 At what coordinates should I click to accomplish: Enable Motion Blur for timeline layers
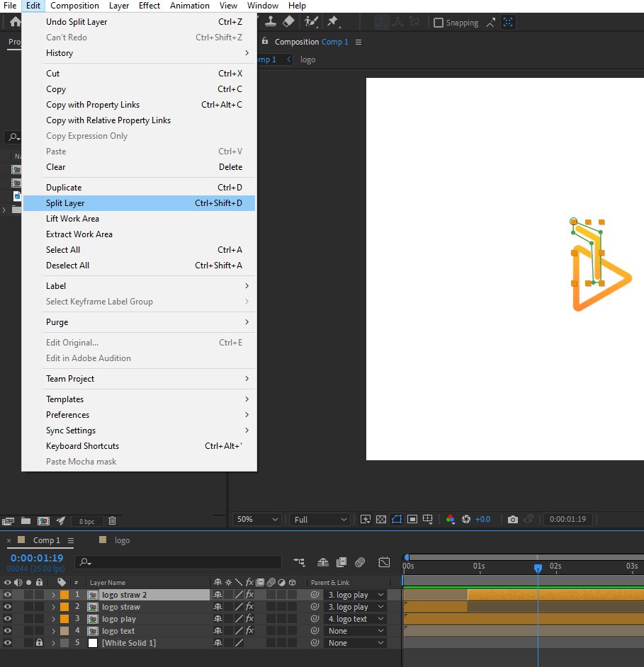click(360, 562)
